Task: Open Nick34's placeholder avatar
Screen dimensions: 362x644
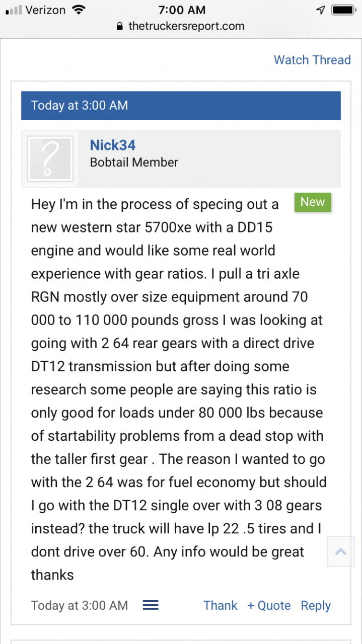Action: coord(50,158)
